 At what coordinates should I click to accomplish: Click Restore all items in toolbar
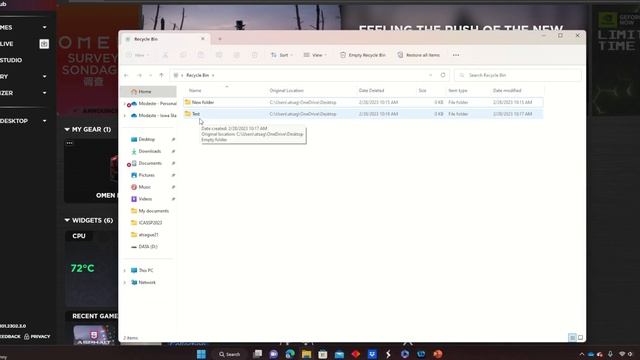pos(418,55)
